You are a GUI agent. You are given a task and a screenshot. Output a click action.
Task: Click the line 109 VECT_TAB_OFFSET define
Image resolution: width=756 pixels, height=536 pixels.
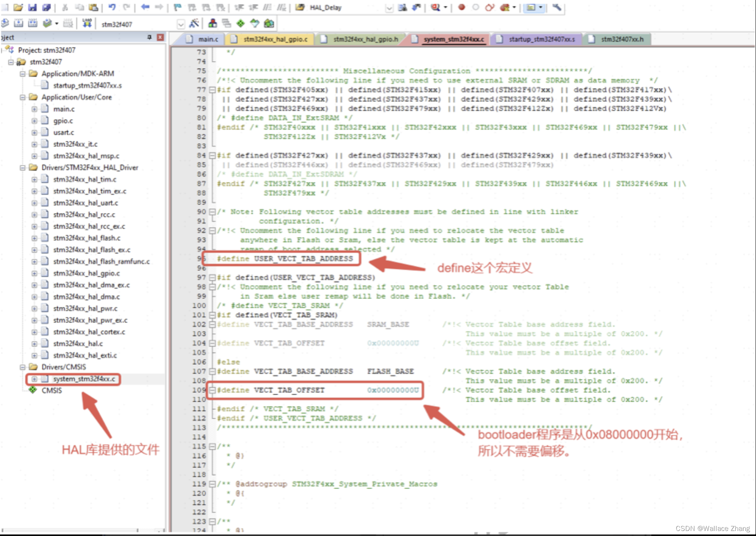pos(318,390)
